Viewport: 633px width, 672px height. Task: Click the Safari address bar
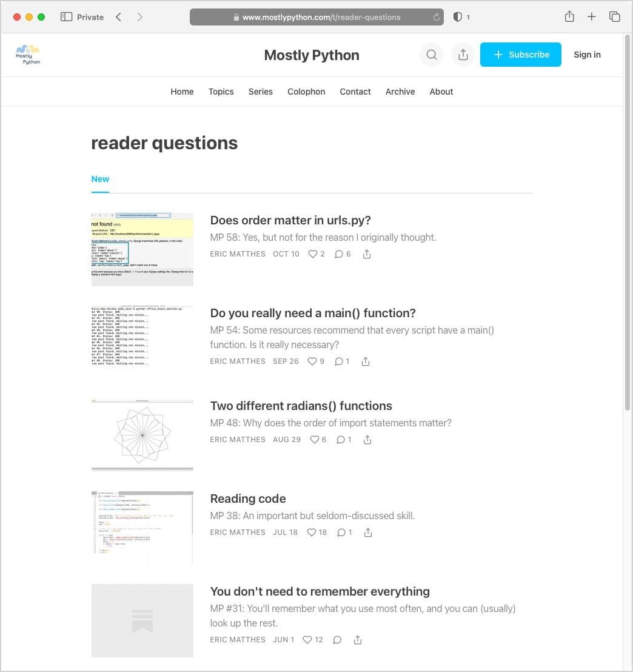coord(316,17)
